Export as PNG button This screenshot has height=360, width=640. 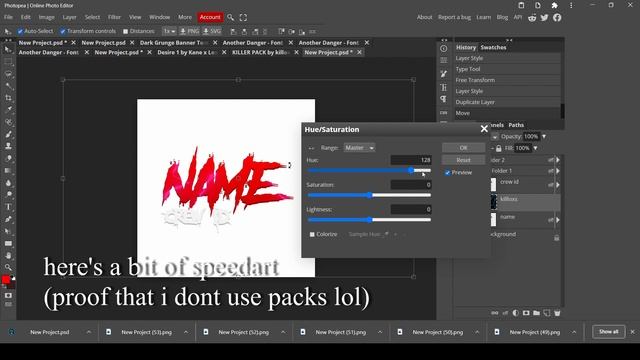coord(190,31)
